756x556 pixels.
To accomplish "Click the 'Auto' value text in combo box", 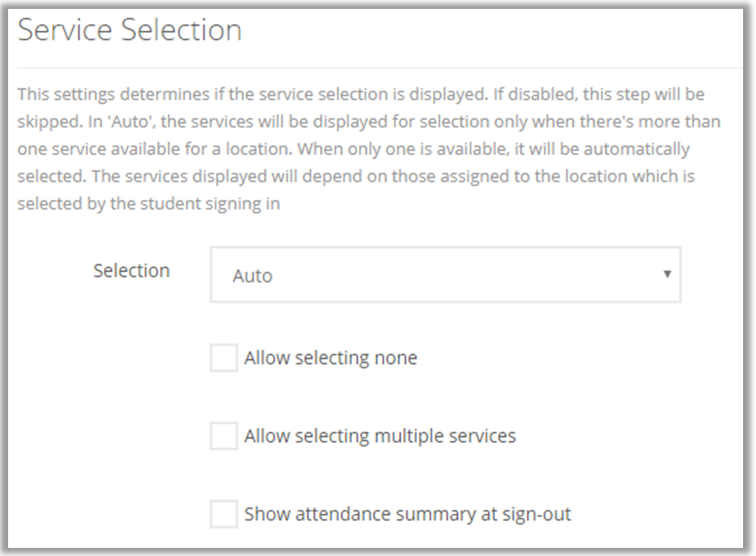I will [x=252, y=276].
